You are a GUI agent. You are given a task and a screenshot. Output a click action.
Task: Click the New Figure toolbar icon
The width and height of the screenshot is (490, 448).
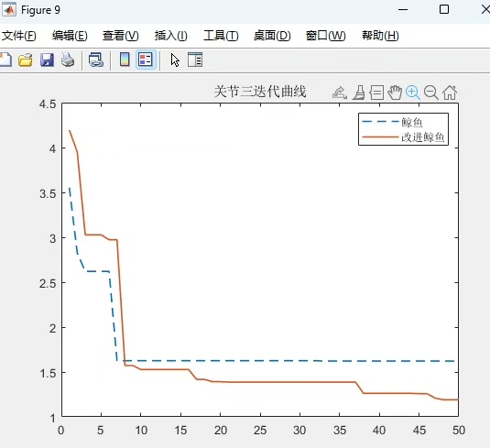[x=5, y=60]
